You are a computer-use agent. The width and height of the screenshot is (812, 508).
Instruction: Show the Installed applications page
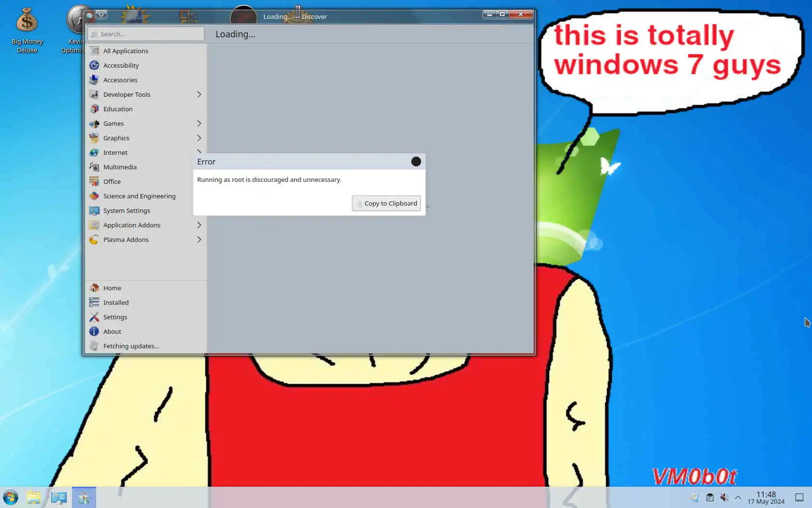pyautogui.click(x=146, y=302)
